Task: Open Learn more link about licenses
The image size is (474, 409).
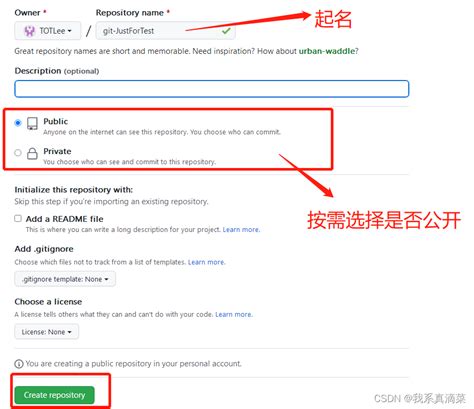Action: [x=234, y=314]
